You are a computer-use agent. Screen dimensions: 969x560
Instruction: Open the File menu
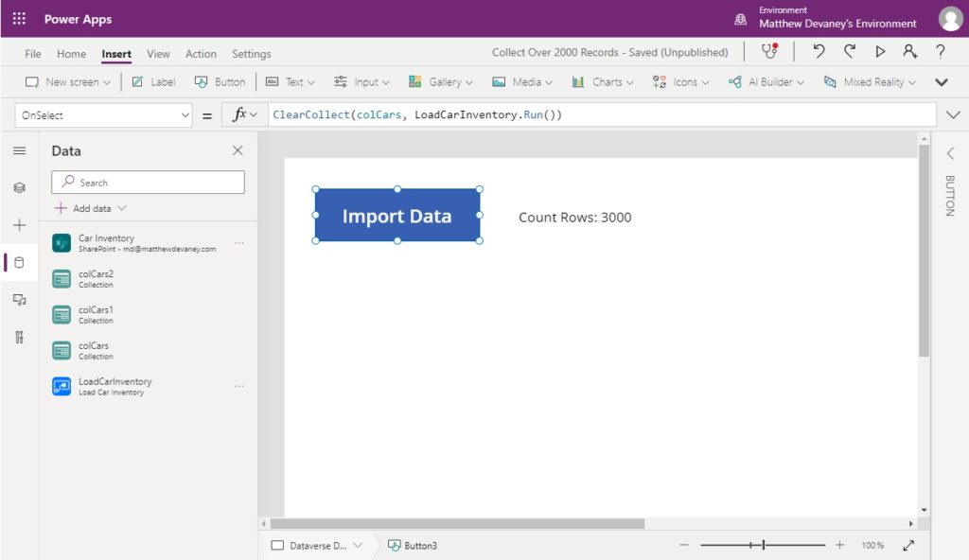(33, 54)
